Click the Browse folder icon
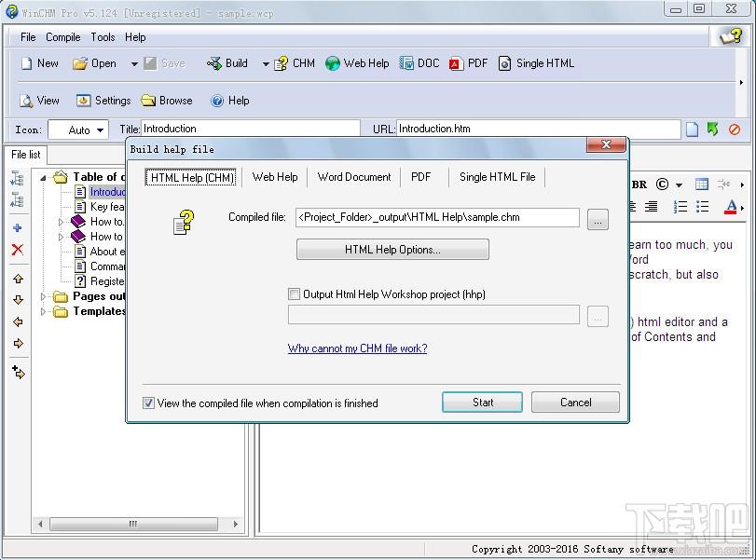756x560 pixels. pos(148,101)
